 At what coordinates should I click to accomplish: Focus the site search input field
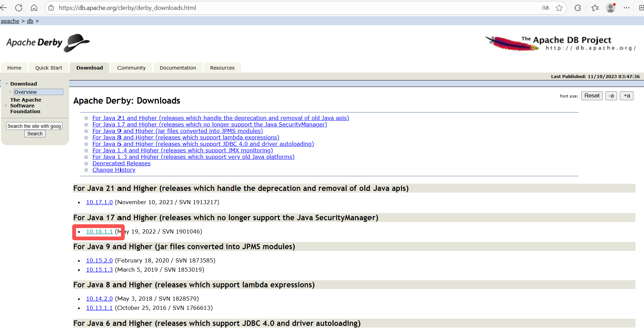34,126
